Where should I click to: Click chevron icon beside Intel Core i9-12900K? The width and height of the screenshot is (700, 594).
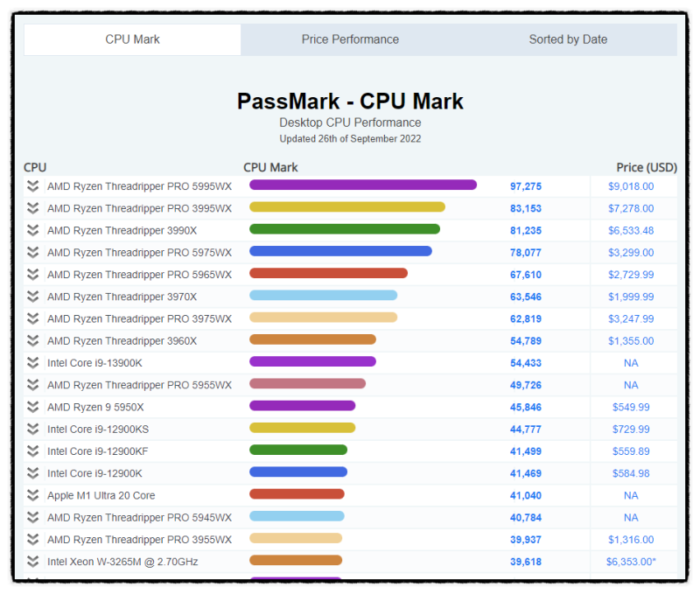32,473
